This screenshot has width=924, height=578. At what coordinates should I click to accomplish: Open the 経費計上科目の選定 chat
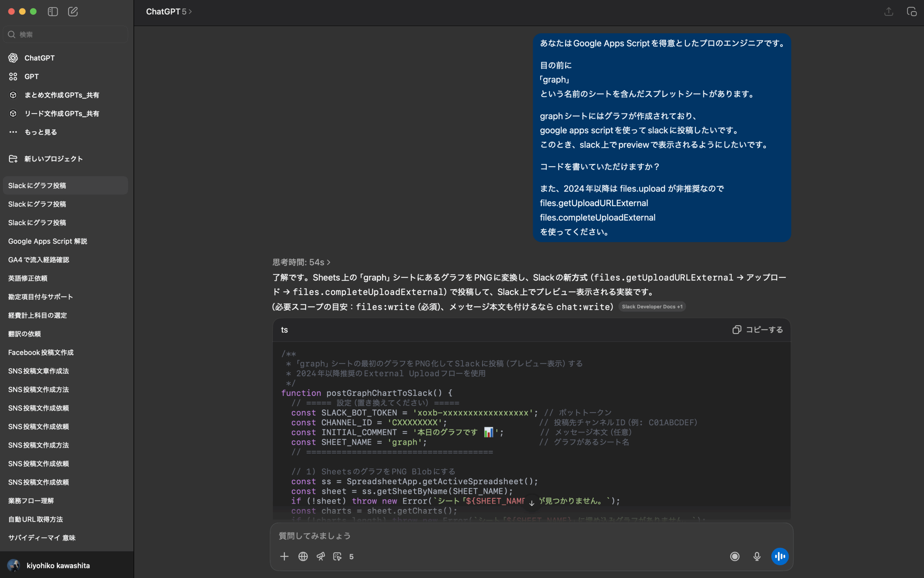65,316
